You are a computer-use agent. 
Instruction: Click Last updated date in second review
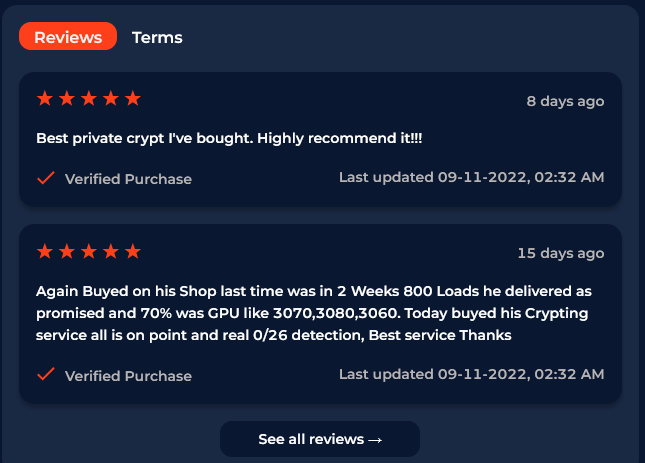(471, 374)
